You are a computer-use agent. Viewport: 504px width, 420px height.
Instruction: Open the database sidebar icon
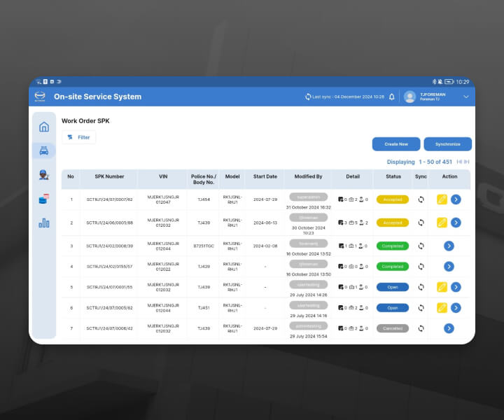pyautogui.click(x=44, y=199)
